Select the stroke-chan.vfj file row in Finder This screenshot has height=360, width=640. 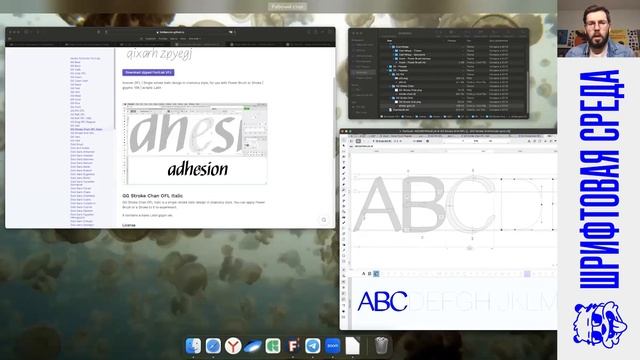tap(452, 94)
